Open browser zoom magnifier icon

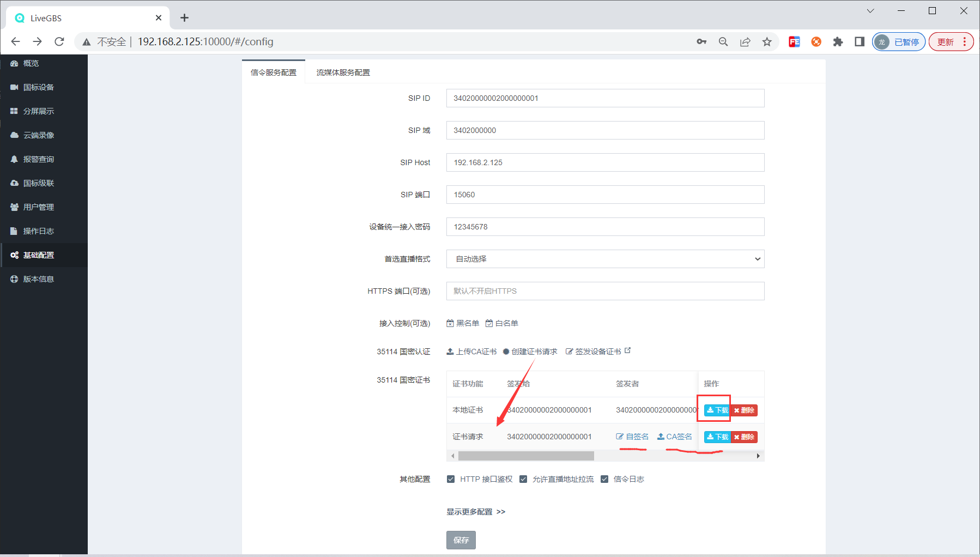tap(723, 41)
